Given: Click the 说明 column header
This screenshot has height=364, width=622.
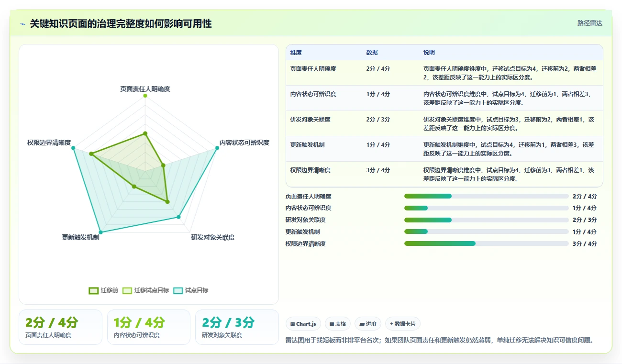Looking at the screenshot, I should click(429, 53).
